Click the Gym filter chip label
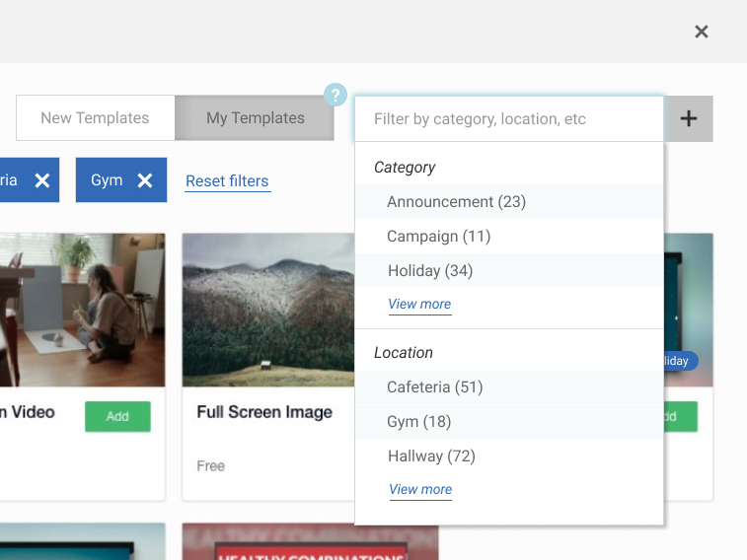 107,180
